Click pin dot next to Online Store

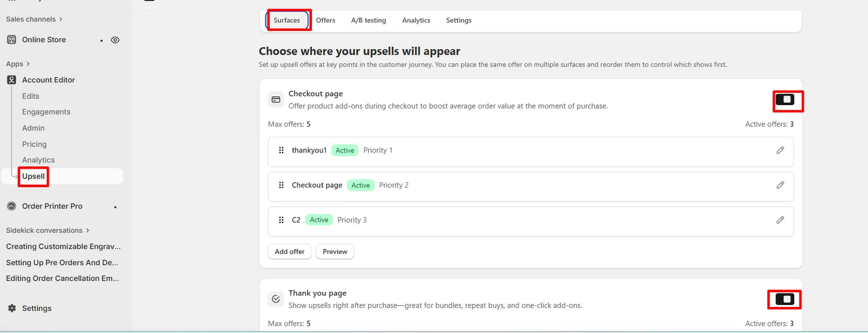click(101, 40)
